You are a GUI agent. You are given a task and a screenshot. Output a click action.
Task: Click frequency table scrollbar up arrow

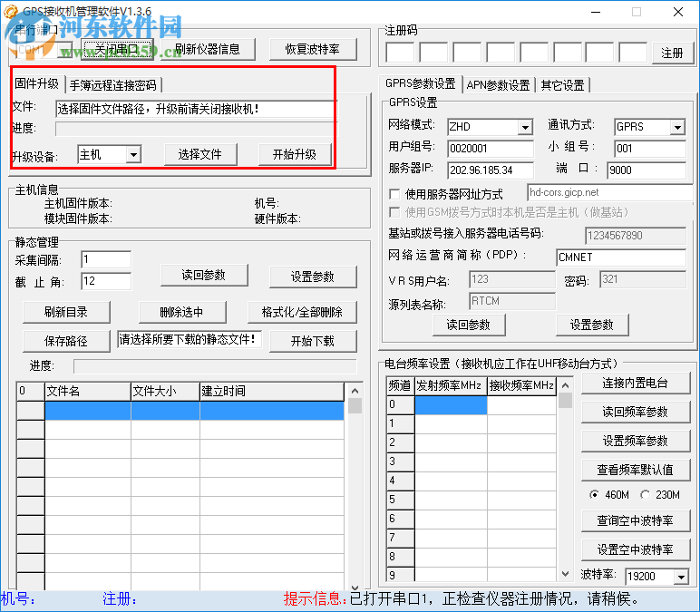(565, 385)
